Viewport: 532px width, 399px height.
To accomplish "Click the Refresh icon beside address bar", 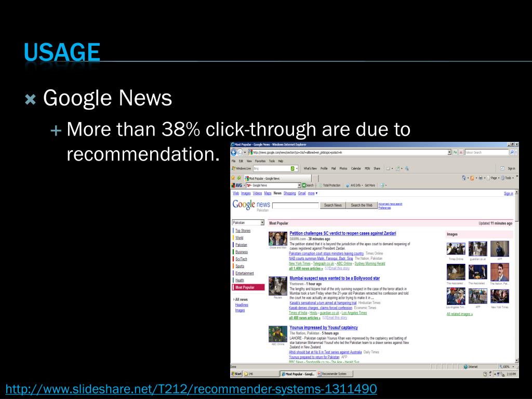I will click(455, 153).
